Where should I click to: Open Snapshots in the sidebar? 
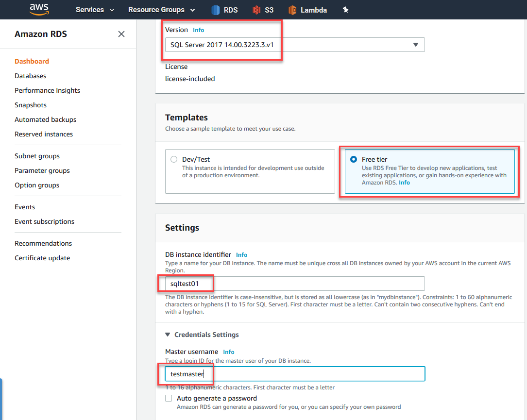click(x=31, y=105)
